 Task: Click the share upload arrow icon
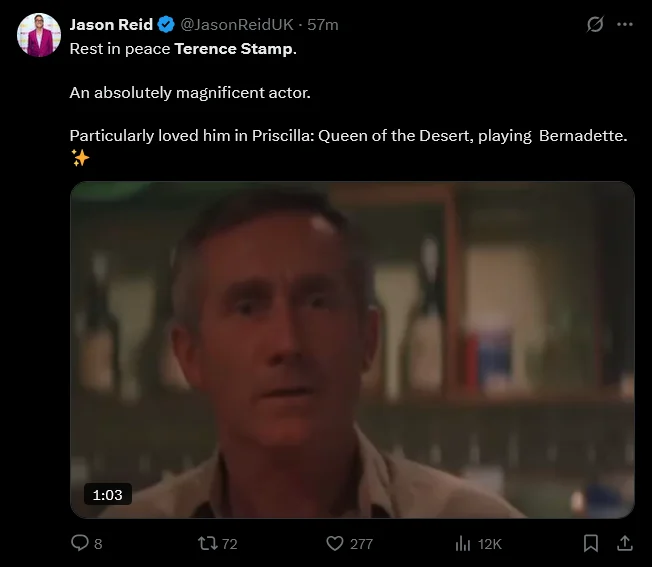(625, 543)
